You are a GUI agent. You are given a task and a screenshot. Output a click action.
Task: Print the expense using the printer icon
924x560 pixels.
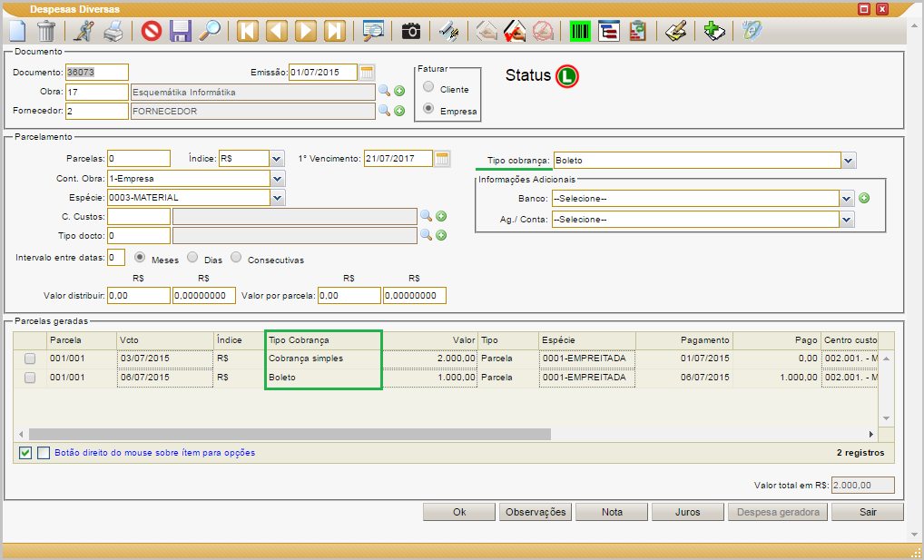click(113, 31)
